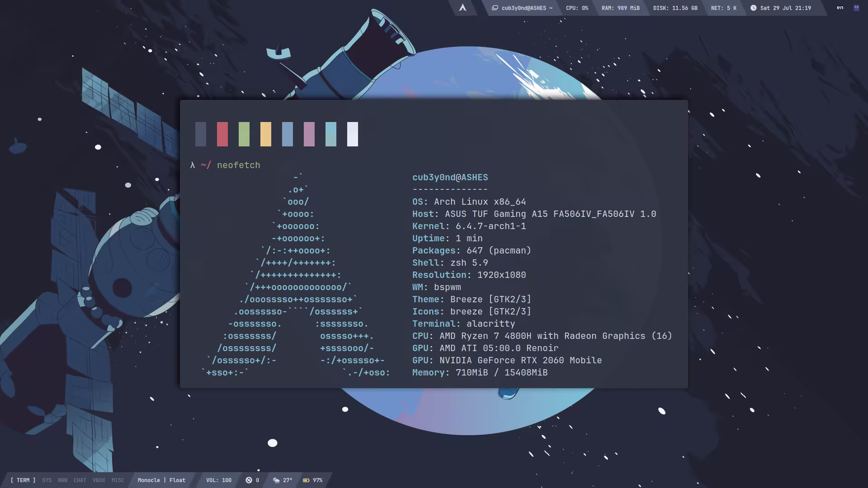Click the VOL: 100 volume module

[x=219, y=480]
